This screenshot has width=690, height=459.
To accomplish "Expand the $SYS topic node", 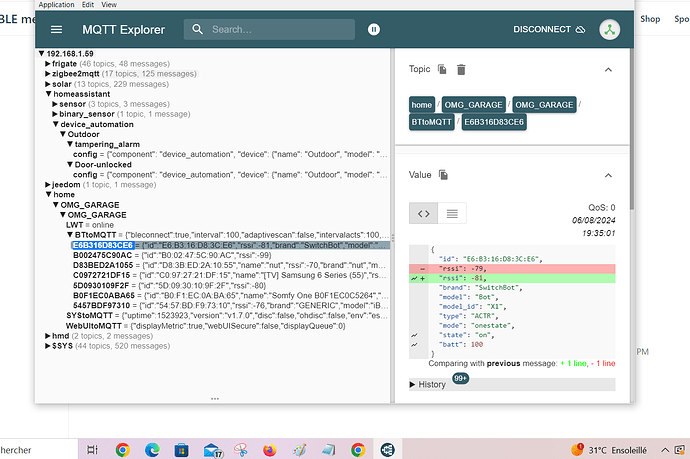I will [48, 346].
